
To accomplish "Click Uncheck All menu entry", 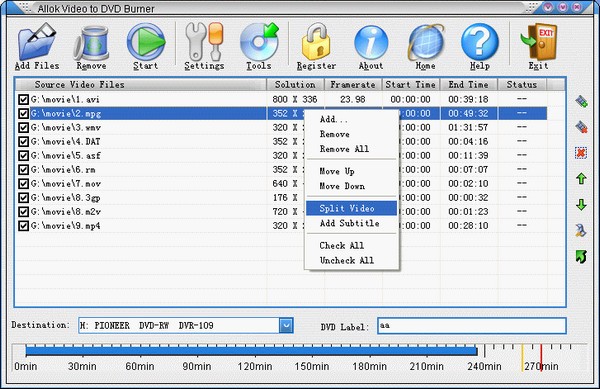I will click(347, 260).
